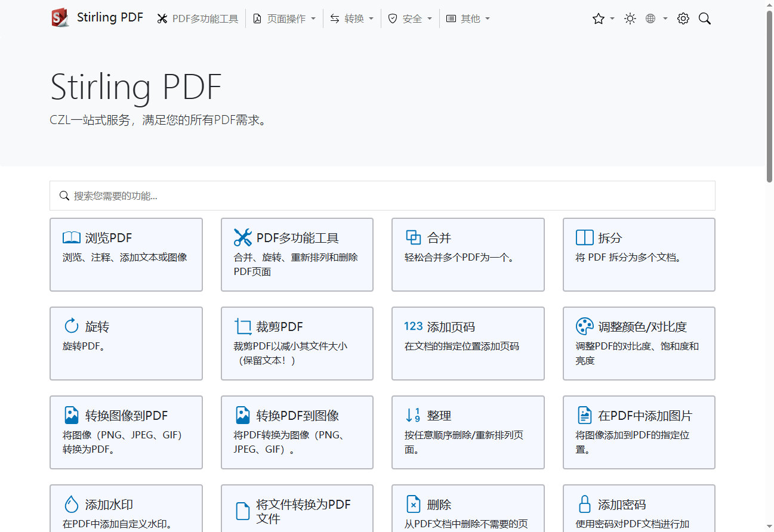Click text 轻松合并多个PDF为一个。
The width and height of the screenshot is (774, 532).
click(x=460, y=258)
